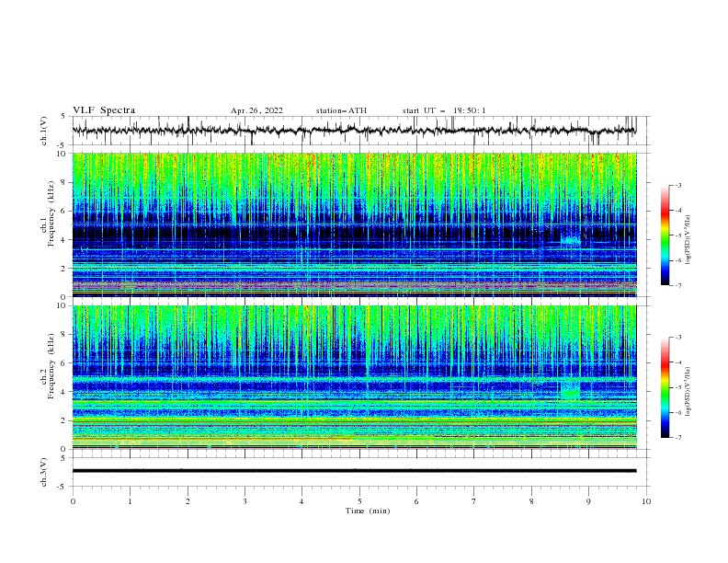Click the ch.1 PSD color scale bar

(665, 236)
